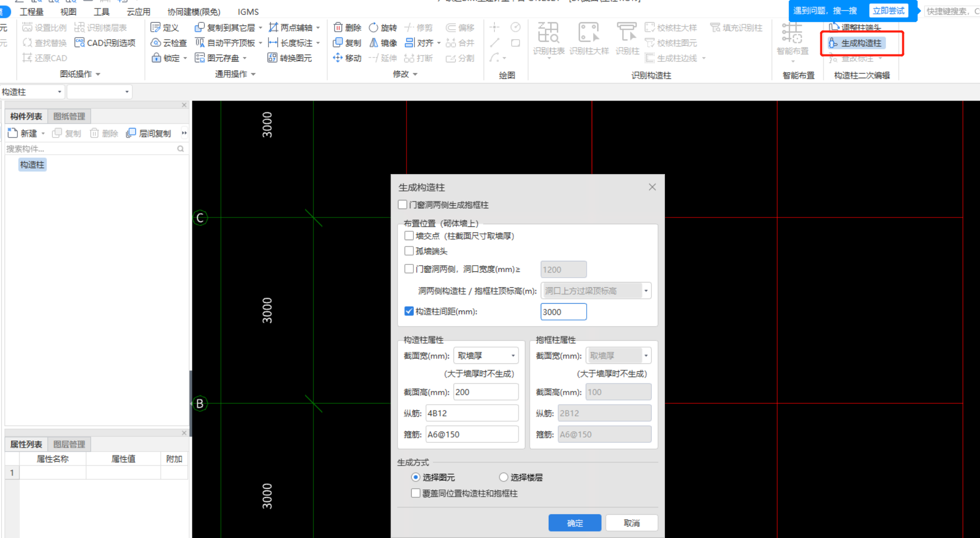Click the 识别柱 recognize column icon

coord(627,32)
